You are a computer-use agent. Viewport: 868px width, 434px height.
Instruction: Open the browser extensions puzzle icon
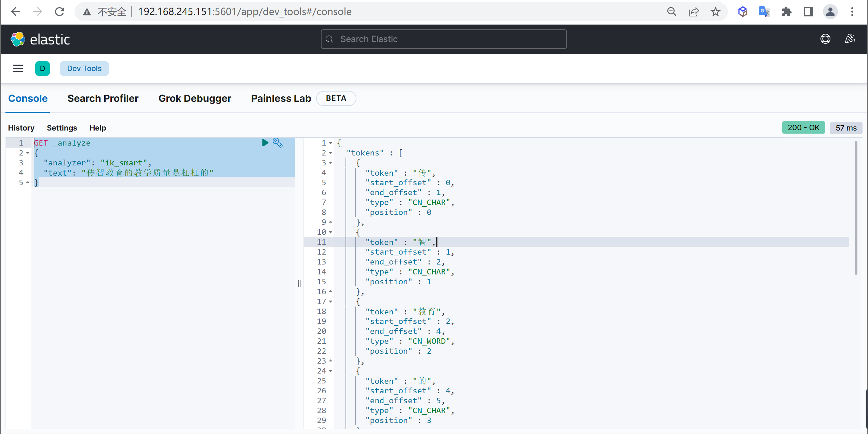click(786, 12)
